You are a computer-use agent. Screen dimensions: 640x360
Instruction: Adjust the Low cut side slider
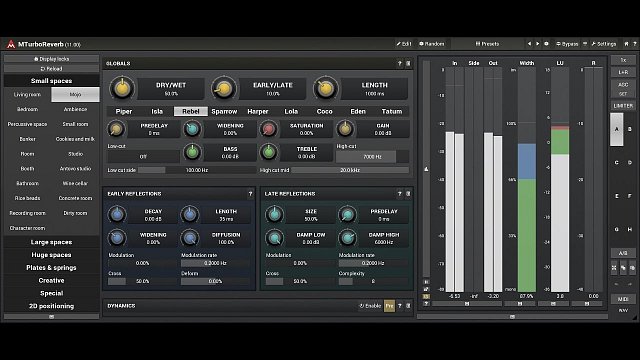tap(197, 170)
